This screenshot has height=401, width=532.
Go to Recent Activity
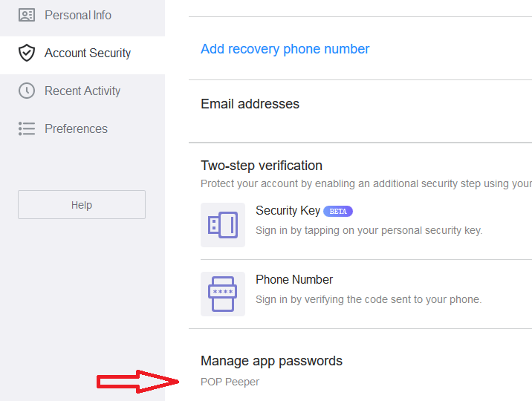(82, 91)
